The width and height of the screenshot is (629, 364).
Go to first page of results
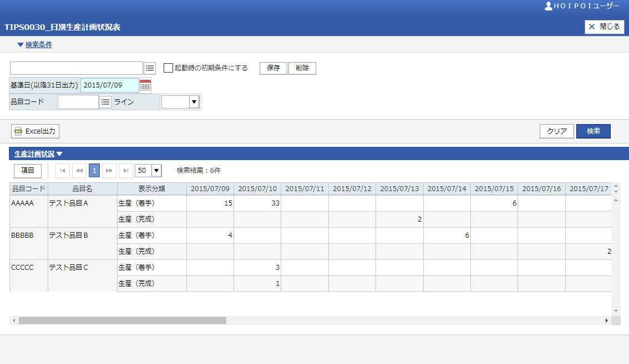tap(63, 171)
